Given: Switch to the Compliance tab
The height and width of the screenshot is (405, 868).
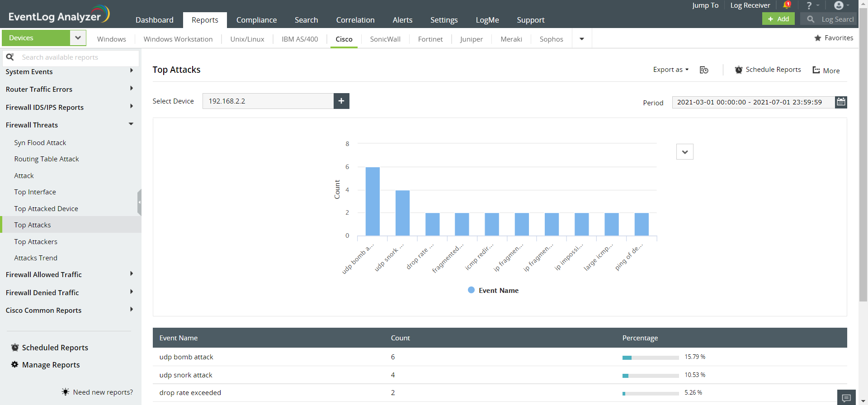Looking at the screenshot, I should [256, 20].
